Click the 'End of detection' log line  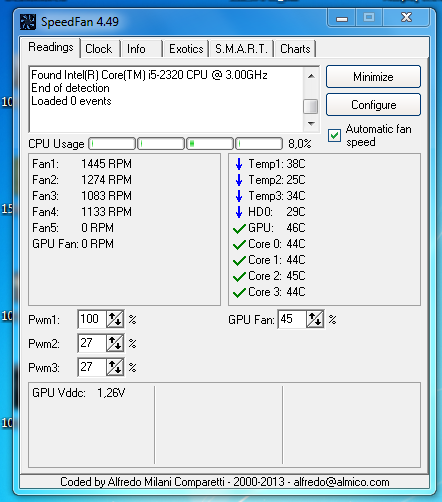[70, 88]
